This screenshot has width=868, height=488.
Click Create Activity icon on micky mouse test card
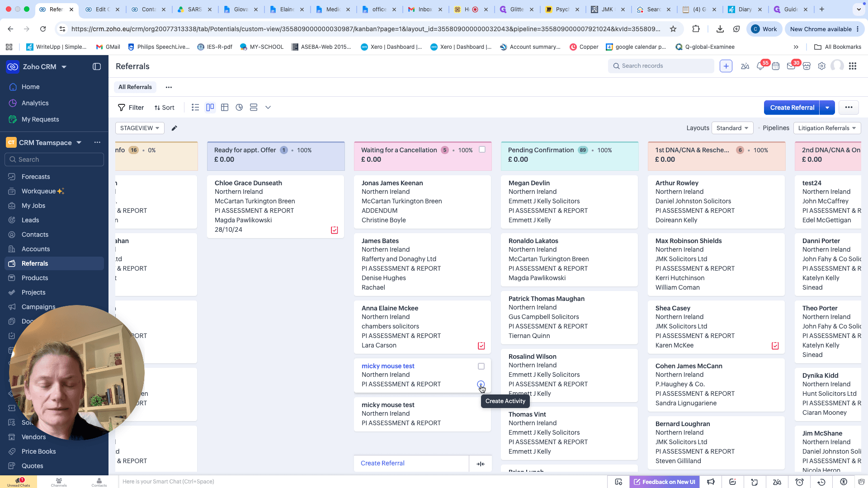[x=481, y=385]
